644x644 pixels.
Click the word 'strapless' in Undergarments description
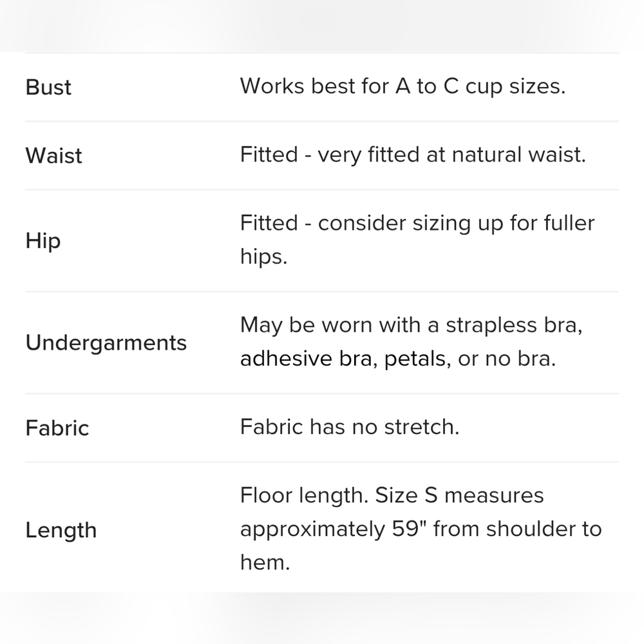491,325
